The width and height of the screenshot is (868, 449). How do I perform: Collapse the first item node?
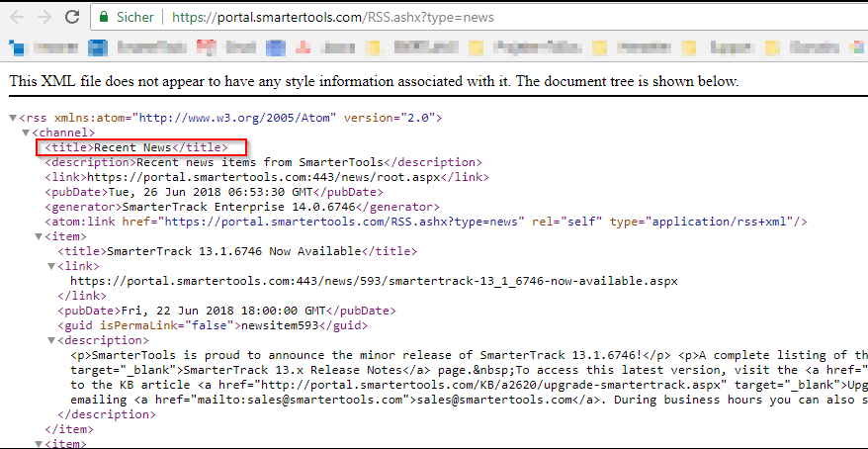click(39, 236)
